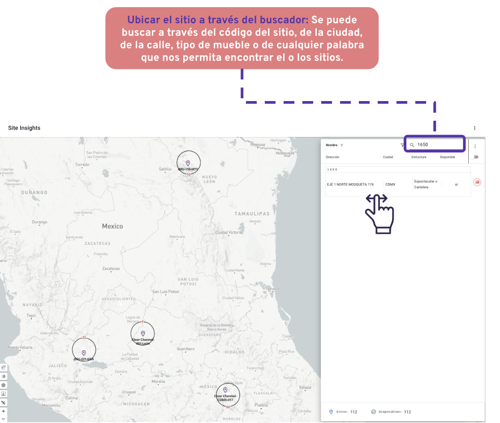
Task: Click the magnifier search icon
Action: click(412, 145)
